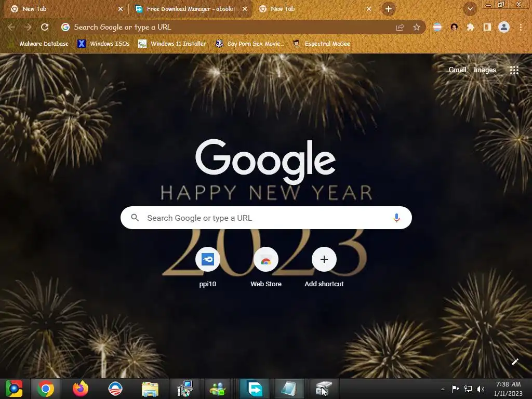
Task: Open Windows ISOs bookmark
Action: click(103, 44)
